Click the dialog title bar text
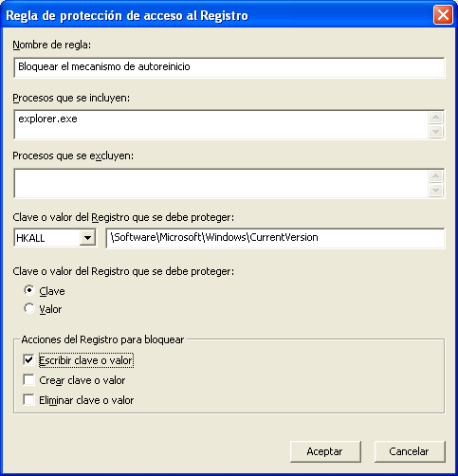 (x=127, y=15)
